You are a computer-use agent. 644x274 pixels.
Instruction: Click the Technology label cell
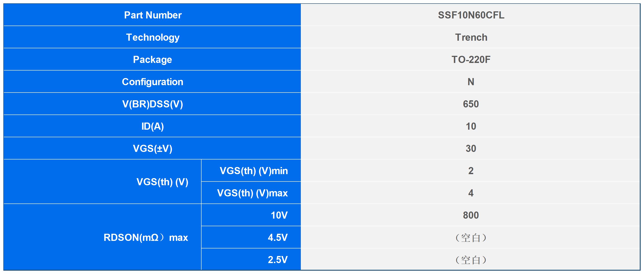[153, 37]
